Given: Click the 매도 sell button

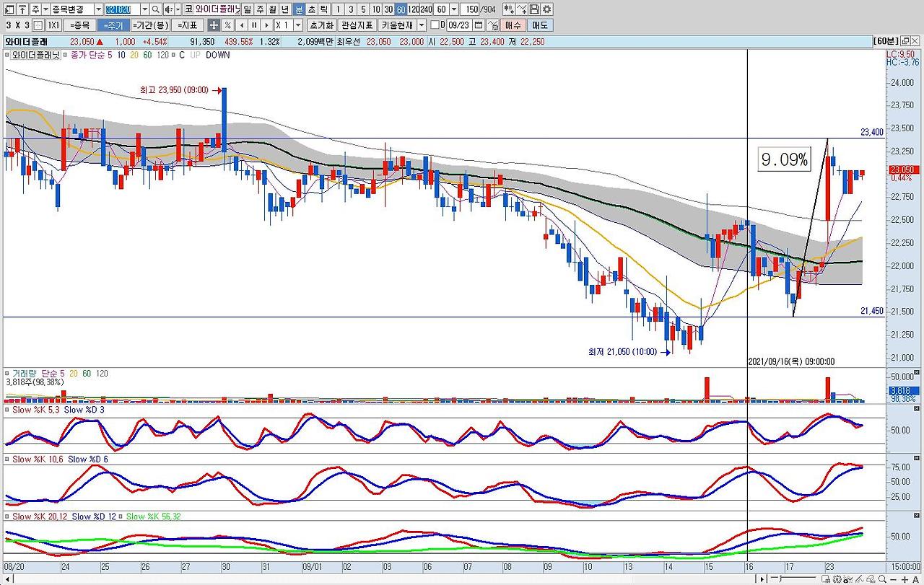Looking at the screenshot, I should [x=541, y=25].
